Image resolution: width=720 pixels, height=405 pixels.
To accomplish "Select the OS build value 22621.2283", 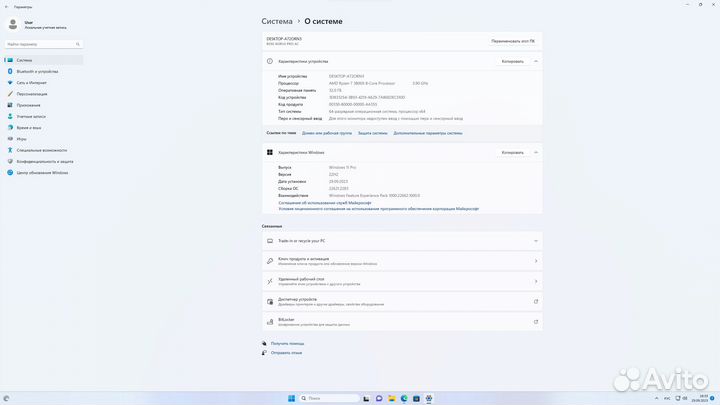I will coord(338,189).
